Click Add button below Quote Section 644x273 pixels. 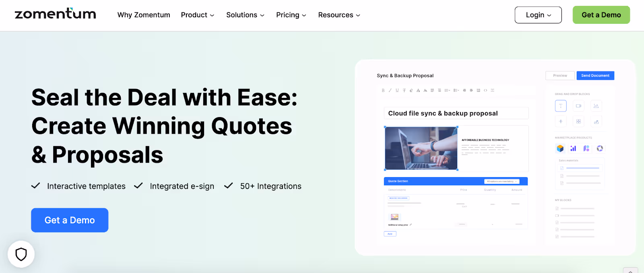click(390, 234)
